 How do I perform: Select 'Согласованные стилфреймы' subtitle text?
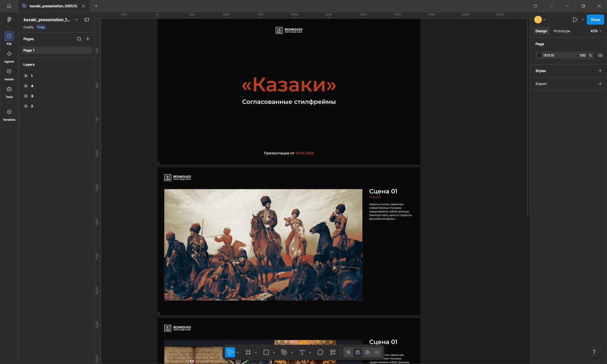[289, 102]
